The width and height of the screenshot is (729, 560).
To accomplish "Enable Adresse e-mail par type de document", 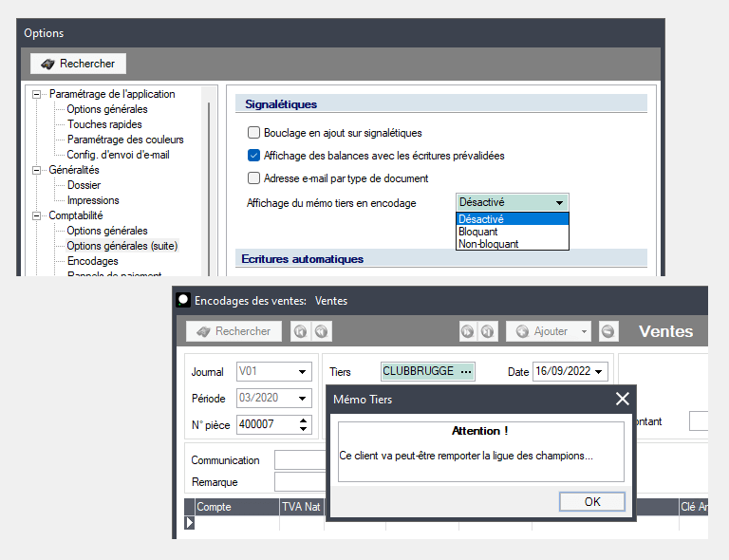I will 253,178.
